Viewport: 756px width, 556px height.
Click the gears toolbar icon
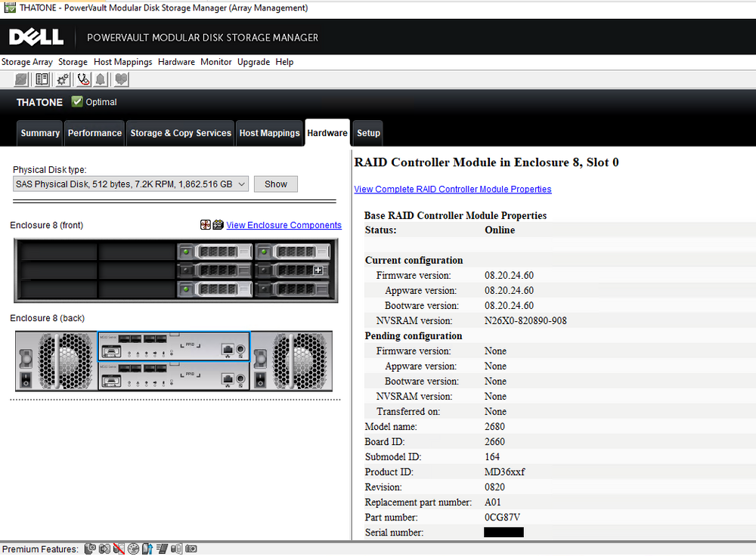point(63,79)
